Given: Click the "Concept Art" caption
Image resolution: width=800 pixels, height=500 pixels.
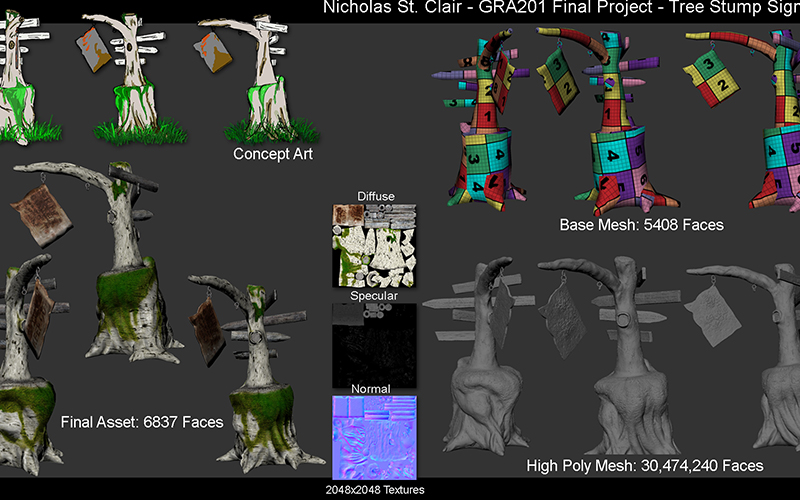Looking at the screenshot, I should coord(273,154).
